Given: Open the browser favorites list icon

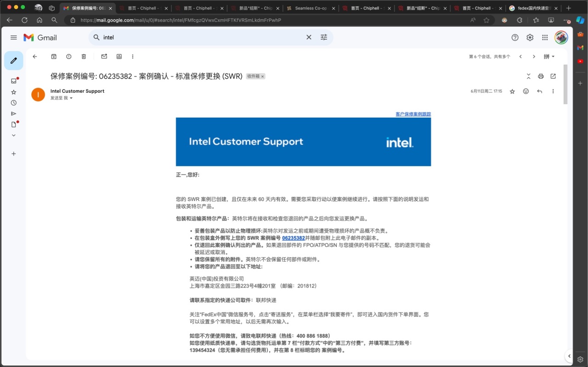Looking at the screenshot, I should [x=536, y=20].
